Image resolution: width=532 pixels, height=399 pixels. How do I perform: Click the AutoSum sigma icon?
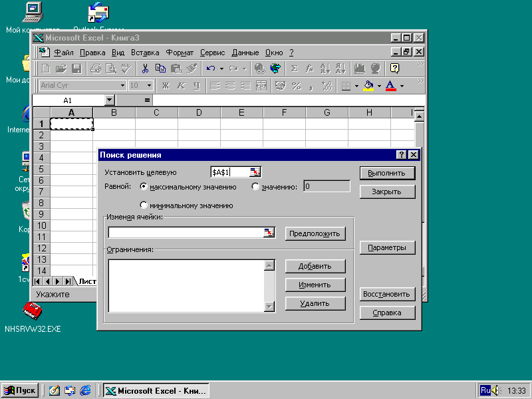point(294,69)
